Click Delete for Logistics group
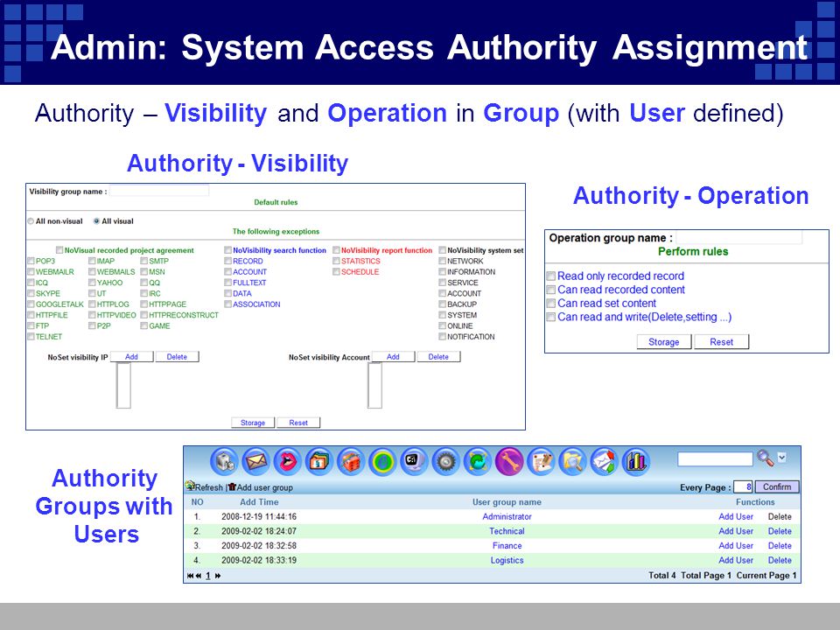 [780, 560]
